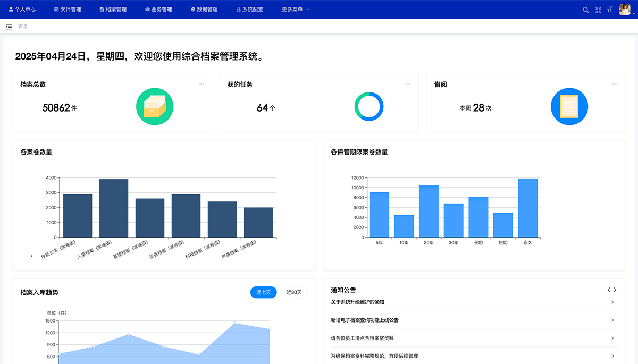The width and height of the screenshot is (638, 364).
Task: Click the 声像档案 bar in chart
Action: coord(258,223)
